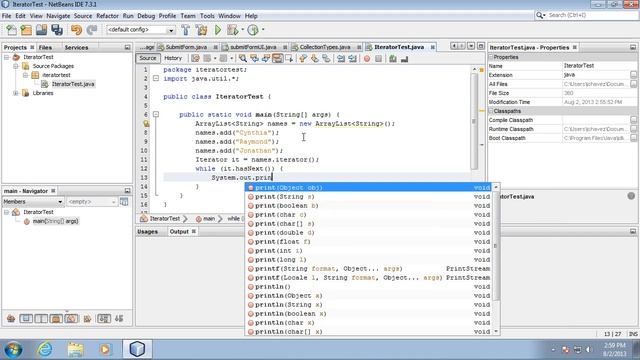Expand the Libraries tree node

pyautogui.click(x=16, y=93)
